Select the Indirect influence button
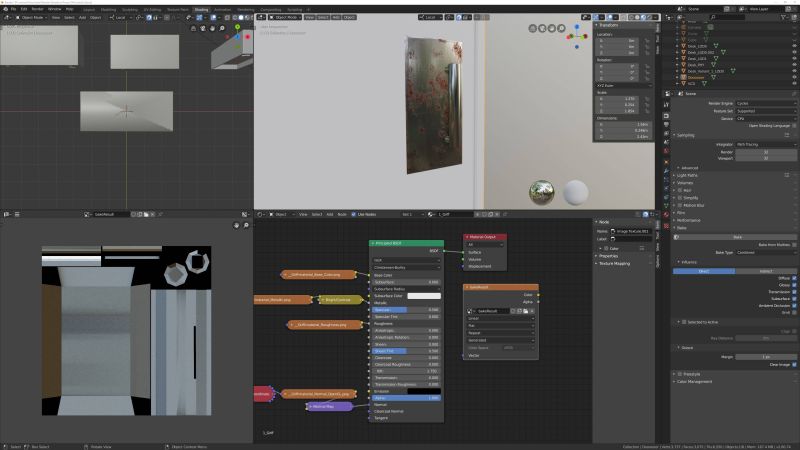Image resolution: width=800 pixels, height=450 pixels. click(765, 271)
